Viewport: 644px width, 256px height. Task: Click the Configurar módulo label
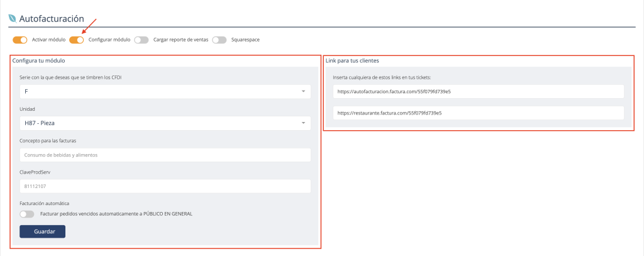coord(109,40)
